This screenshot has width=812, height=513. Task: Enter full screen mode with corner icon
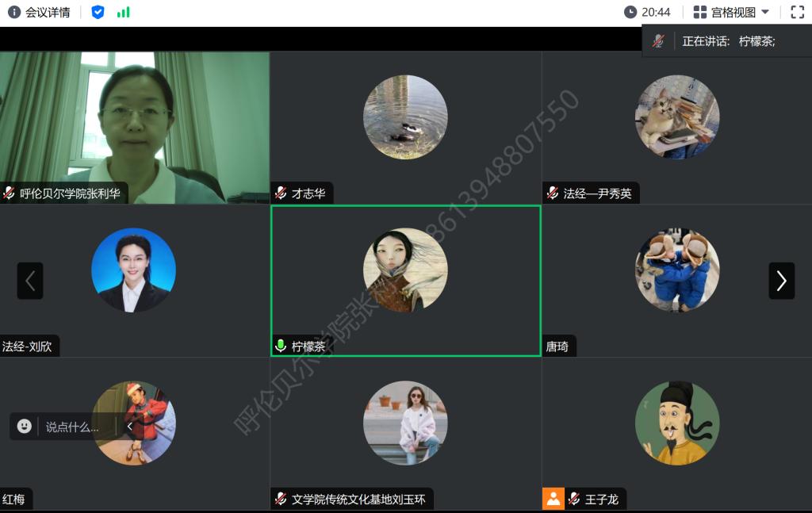(797, 12)
